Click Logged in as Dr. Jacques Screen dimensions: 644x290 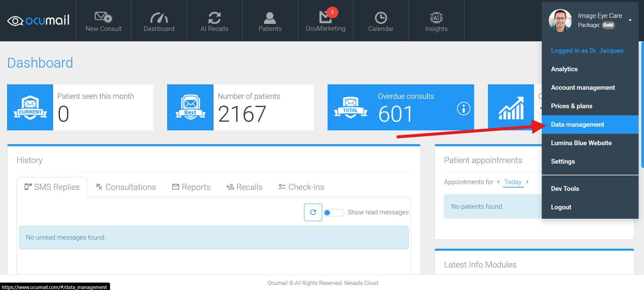(x=587, y=50)
